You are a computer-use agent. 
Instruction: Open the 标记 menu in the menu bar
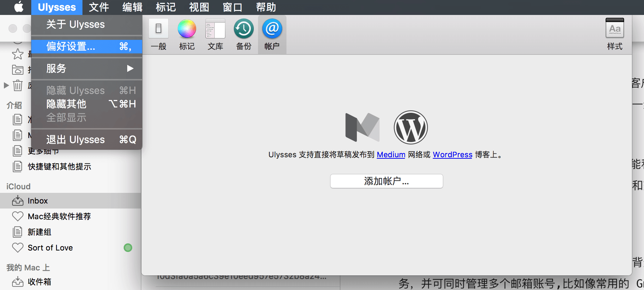[166, 7]
